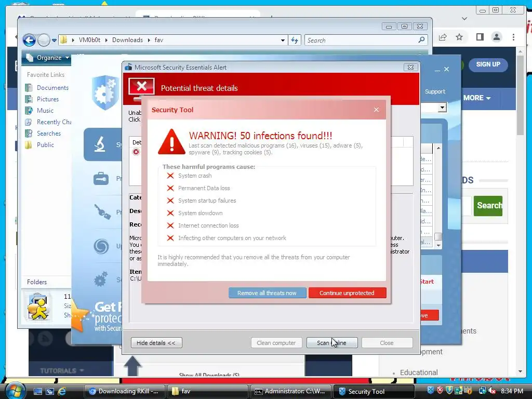Click the 8:34 PM clock in tray

coord(512,391)
